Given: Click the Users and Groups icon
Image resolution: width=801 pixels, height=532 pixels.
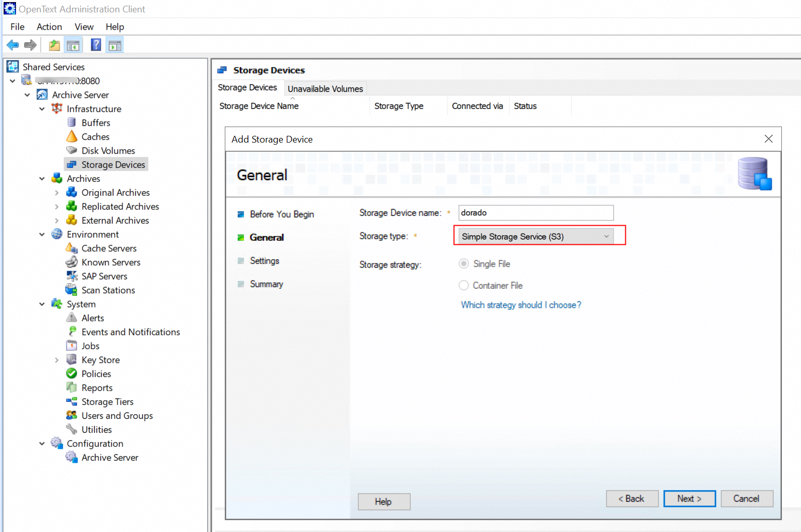Looking at the screenshot, I should (72, 415).
